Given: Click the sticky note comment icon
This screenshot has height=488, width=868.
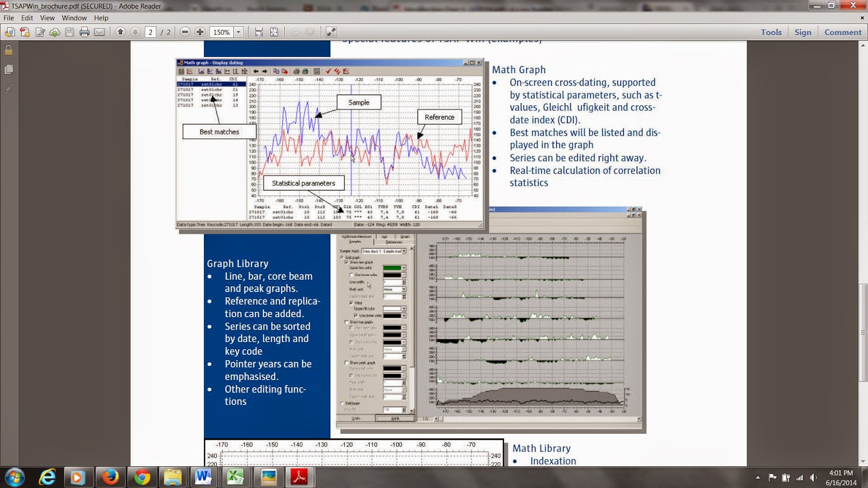Looking at the screenshot, I should [295, 33].
